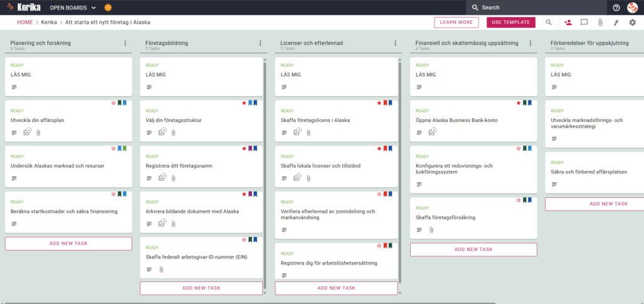
Task: Open checklist icon on Utveckla din affärsplan card
Action: [x=26, y=132]
